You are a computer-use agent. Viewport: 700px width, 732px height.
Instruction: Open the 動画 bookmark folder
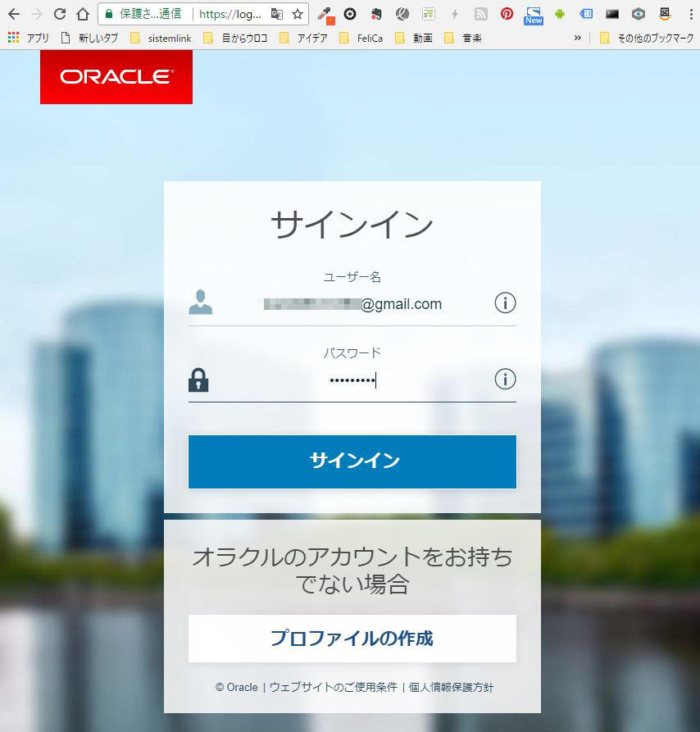[414, 38]
